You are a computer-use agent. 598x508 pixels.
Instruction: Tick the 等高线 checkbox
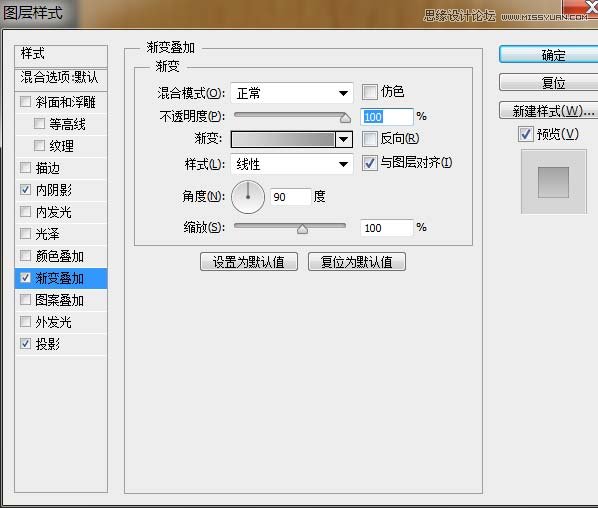point(39,123)
